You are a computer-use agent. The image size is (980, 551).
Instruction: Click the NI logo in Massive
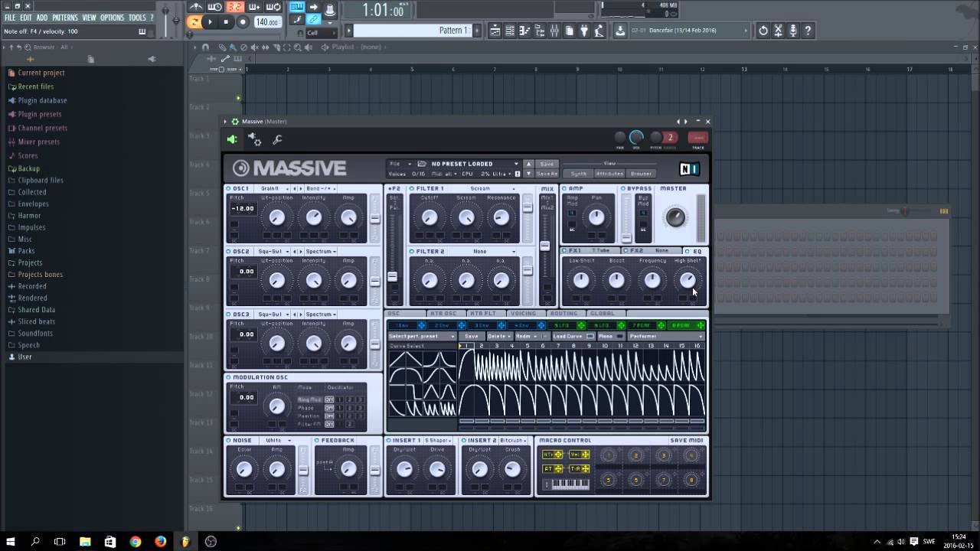(x=689, y=169)
